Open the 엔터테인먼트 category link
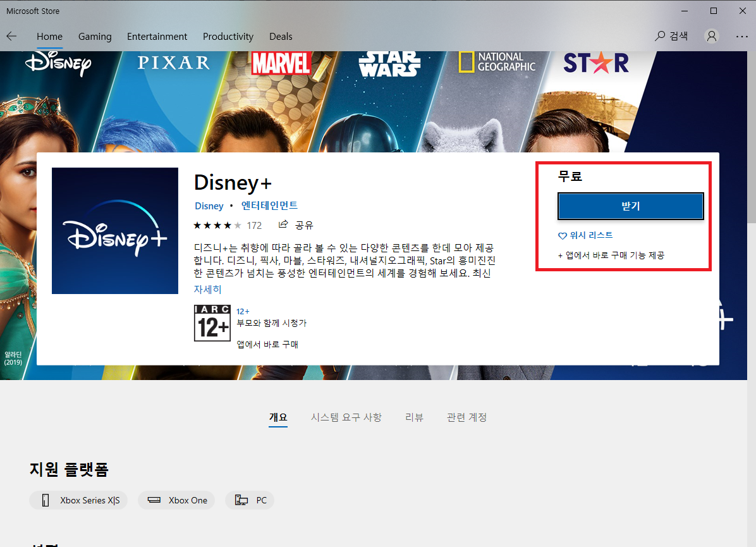This screenshot has width=756, height=547. pyautogui.click(x=269, y=206)
